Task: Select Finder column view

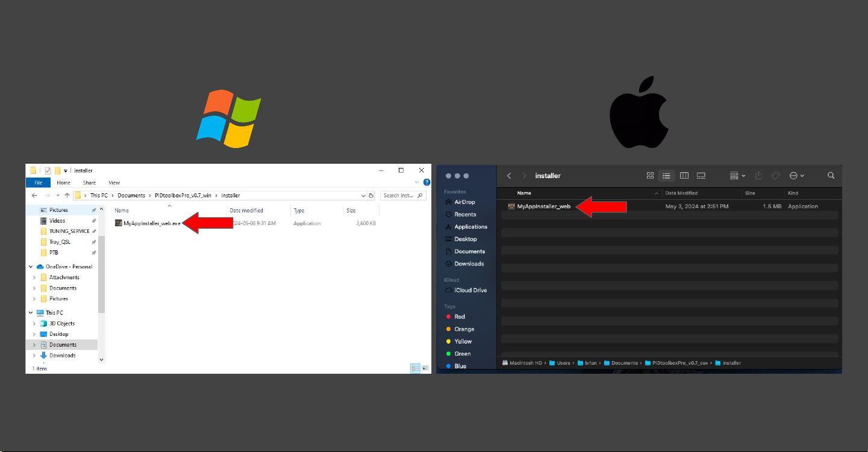Action: coord(684,175)
